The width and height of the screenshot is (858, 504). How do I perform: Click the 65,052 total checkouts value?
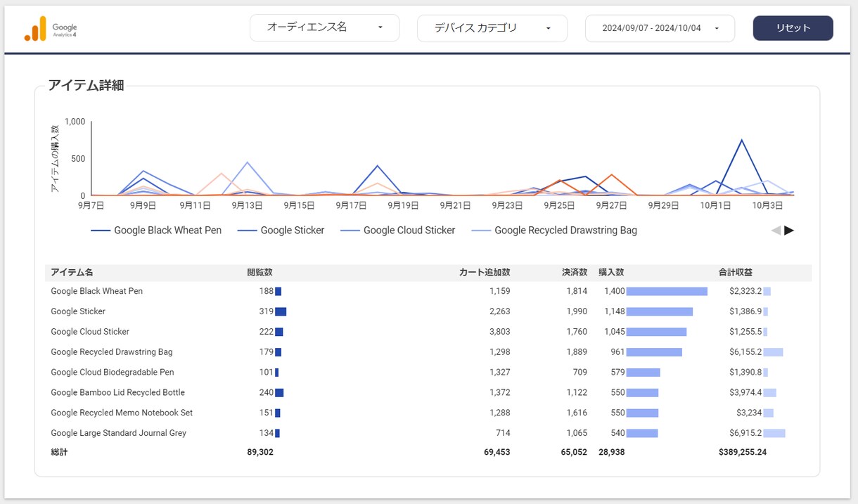(574, 453)
